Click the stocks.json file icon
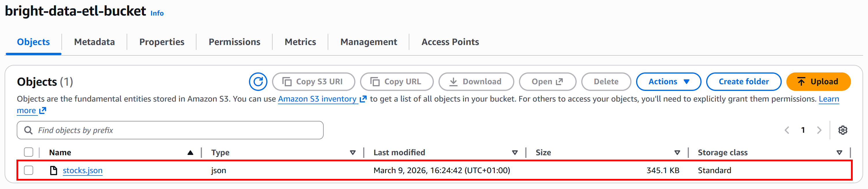This screenshot has width=868, height=189. 54,171
